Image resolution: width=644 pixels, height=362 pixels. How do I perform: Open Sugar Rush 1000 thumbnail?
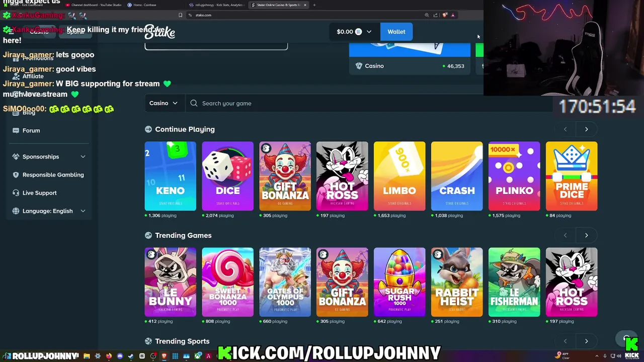coord(399,282)
